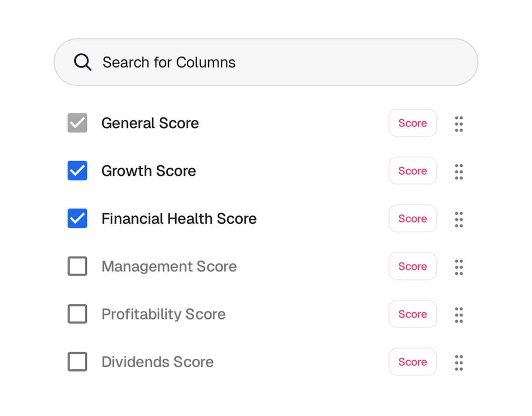Click the grayed checkmark icon for General Score
532x416 pixels.
coord(77,123)
